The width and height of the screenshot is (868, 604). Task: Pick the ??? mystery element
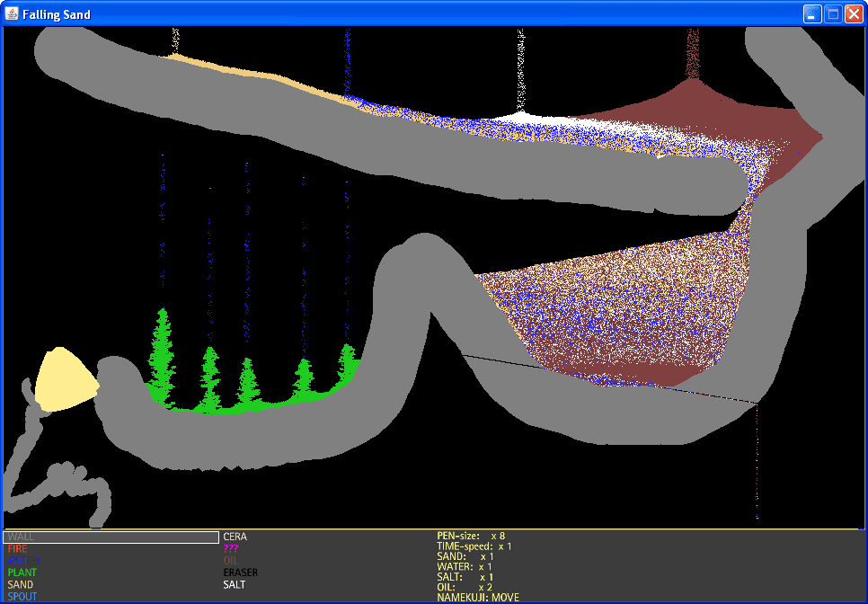pos(231,549)
